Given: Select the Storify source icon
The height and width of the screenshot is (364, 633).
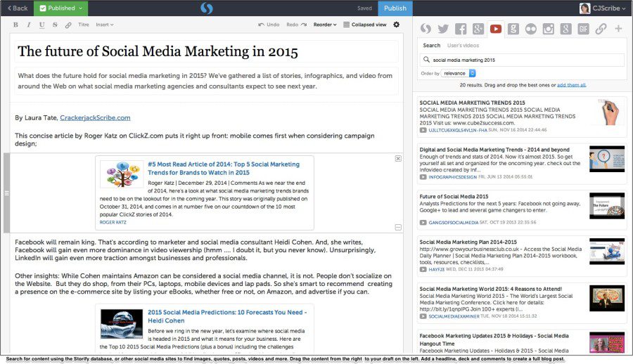Looking at the screenshot, I should [426, 29].
